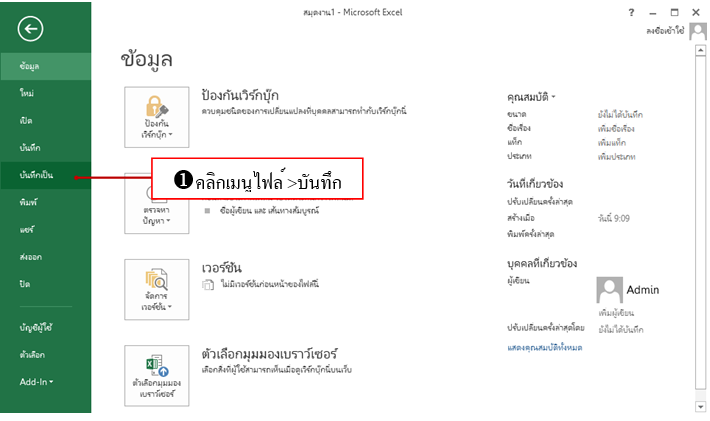The width and height of the screenshot is (710, 421).
Task: Open the ข้อมูล (Info) menu item
Action: click(x=45, y=66)
